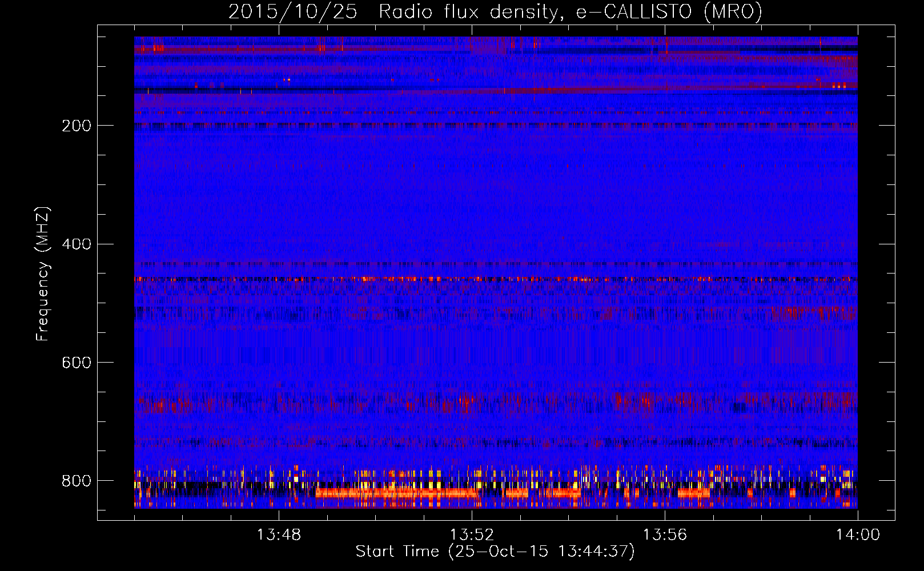Image resolution: width=924 pixels, height=571 pixels.
Task: Click the 'Start Time (25-Oct-15 13:44:37)' label
Action: (x=495, y=552)
